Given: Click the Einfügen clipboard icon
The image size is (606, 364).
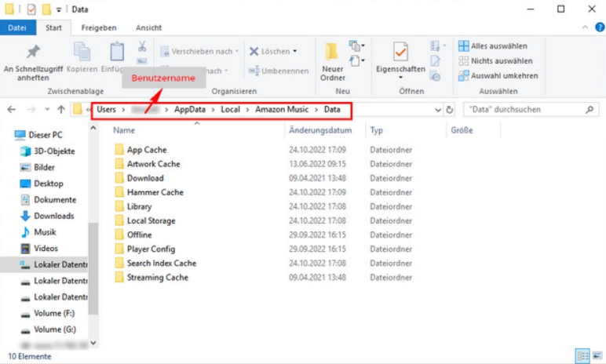Looking at the screenshot, I should pyautogui.click(x=117, y=53).
